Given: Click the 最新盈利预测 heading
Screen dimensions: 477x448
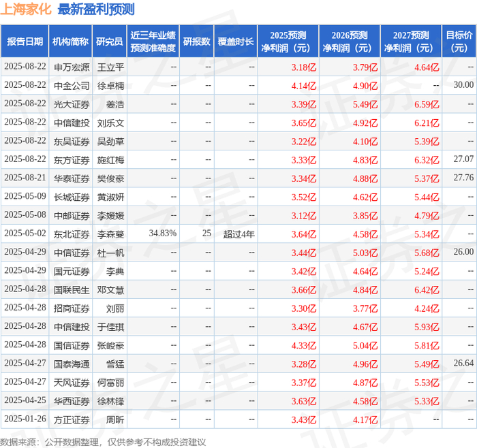Looking at the screenshot, I should (x=96, y=9).
